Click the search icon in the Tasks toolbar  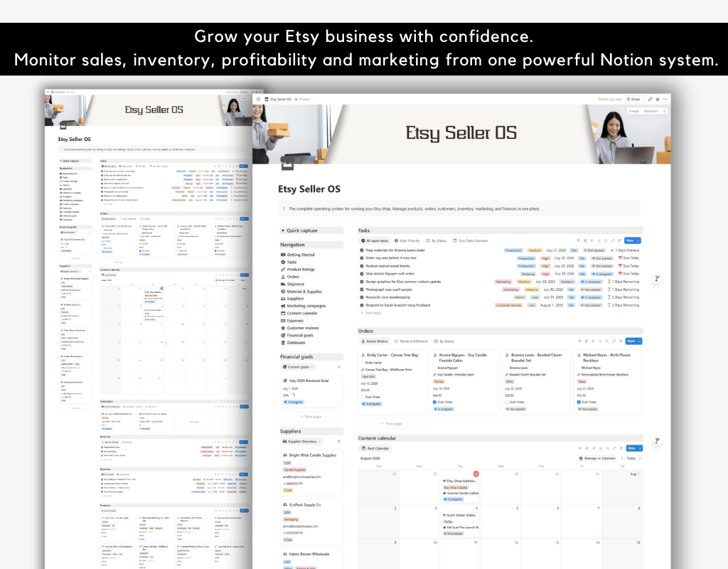pyautogui.click(x=606, y=240)
